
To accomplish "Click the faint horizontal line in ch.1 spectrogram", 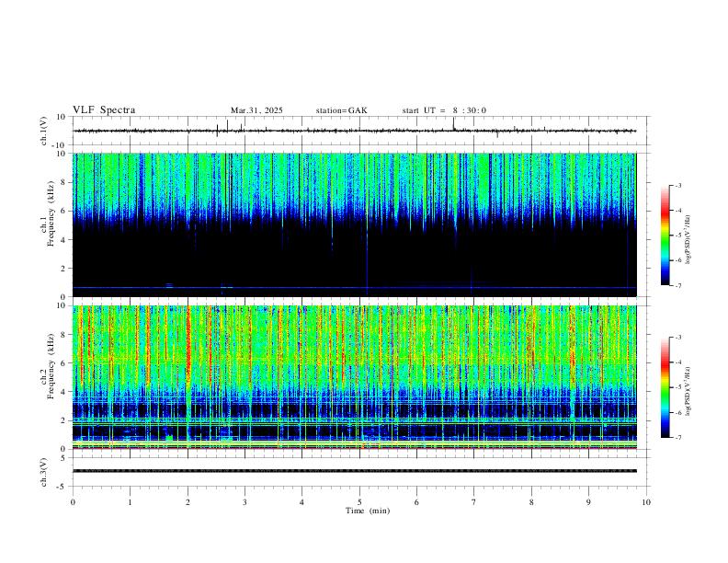I will pyautogui.click(x=355, y=288).
